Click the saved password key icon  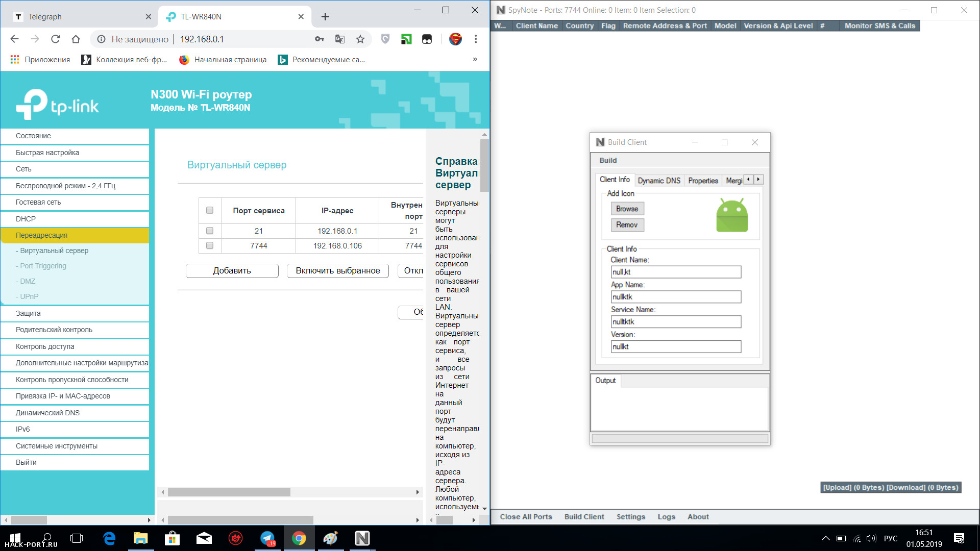pos(320,39)
